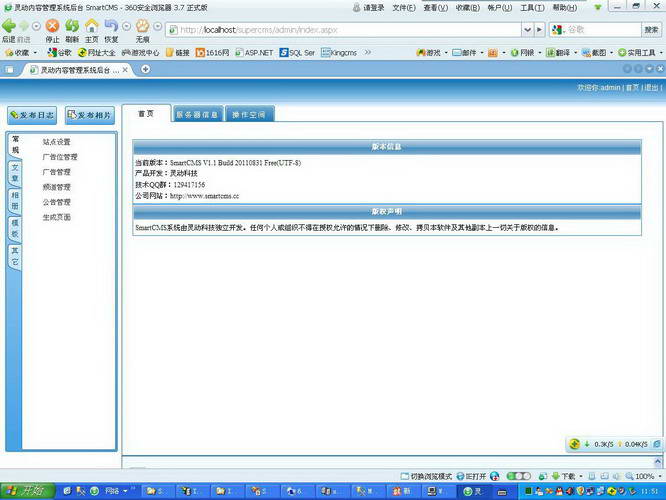This screenshot has height=500, width=666.
Task: Open the ASP.NET bookmark
Action: coord(254,53)
